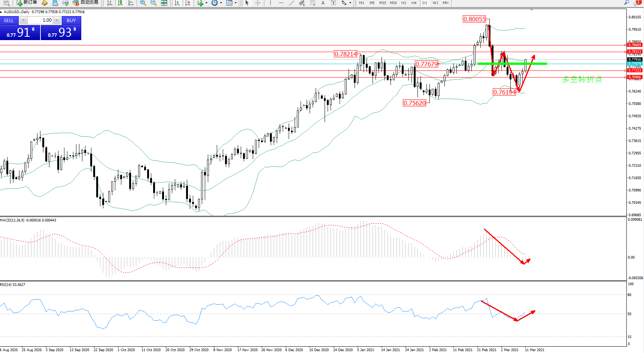
Task: Switch chart to line chart mode
Action: pyautogui.click(x=131, y=3)
